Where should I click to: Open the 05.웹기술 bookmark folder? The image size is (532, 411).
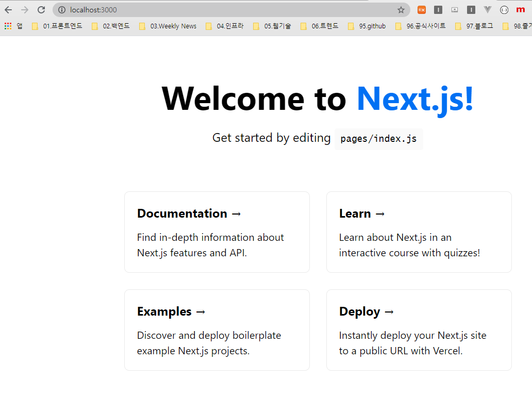pos(272,26)
